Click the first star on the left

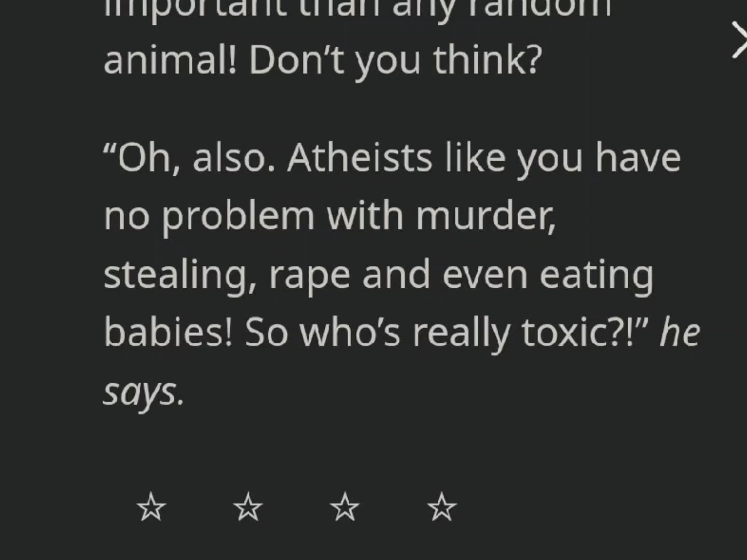151,507
